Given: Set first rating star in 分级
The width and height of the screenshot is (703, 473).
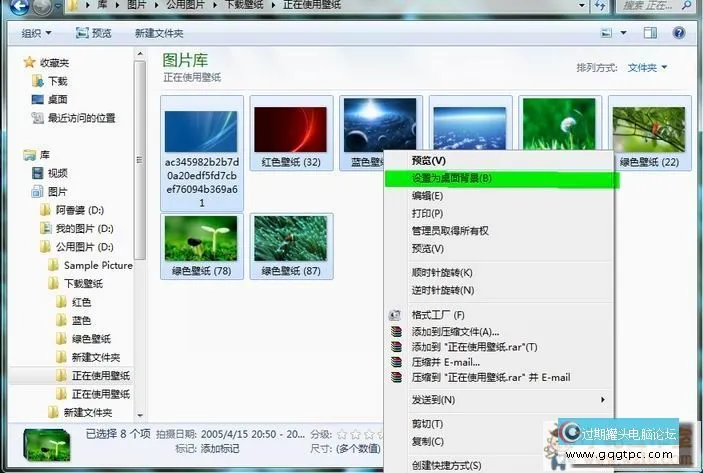Looking at the screenshot, I should point(342,434).
